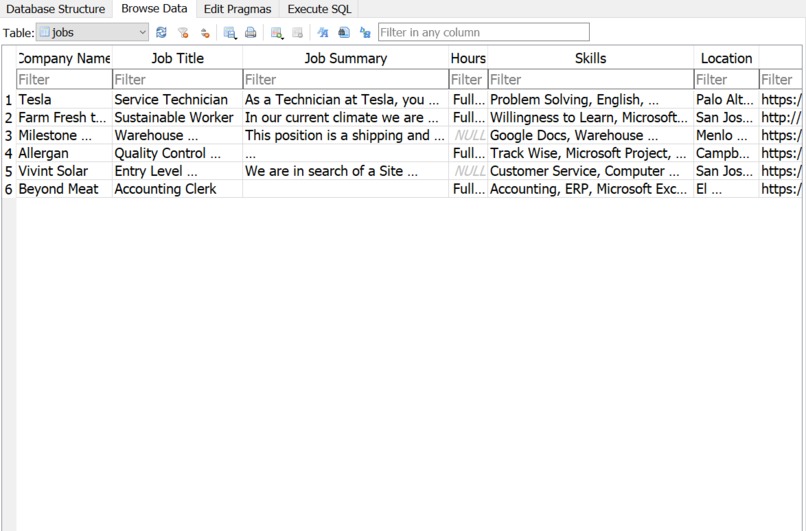Screen dimensions: 806x531
Task: Select 'Accounting, ERP, Microsoft Exc...' cell
Action: [591, 189]
